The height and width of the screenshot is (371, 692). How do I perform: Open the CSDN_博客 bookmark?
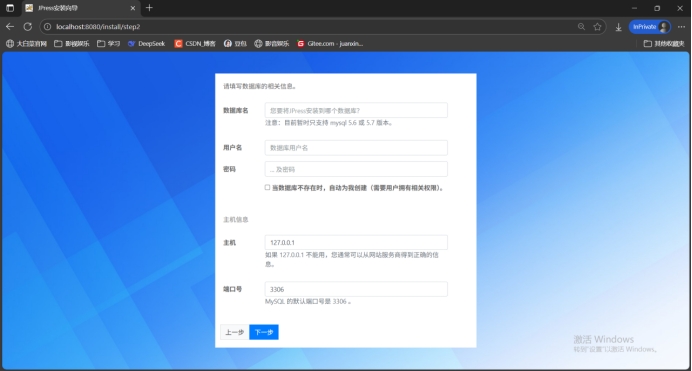[195, 44]
